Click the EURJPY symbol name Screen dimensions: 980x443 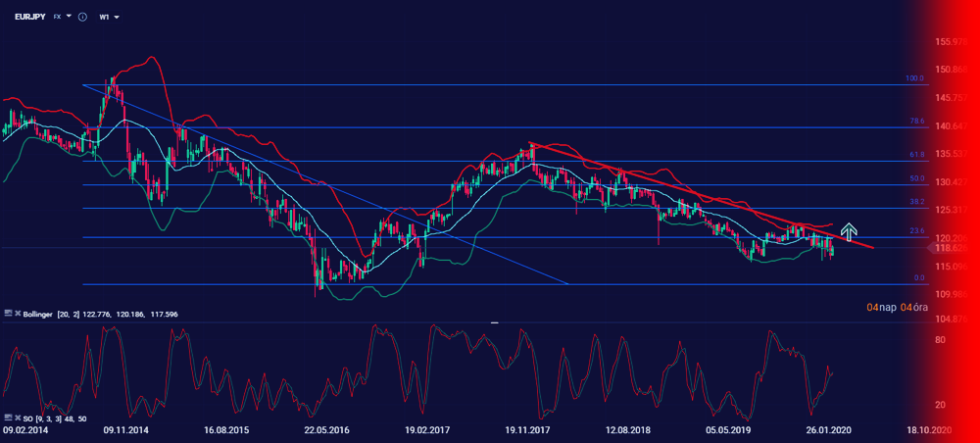(29, 17)
